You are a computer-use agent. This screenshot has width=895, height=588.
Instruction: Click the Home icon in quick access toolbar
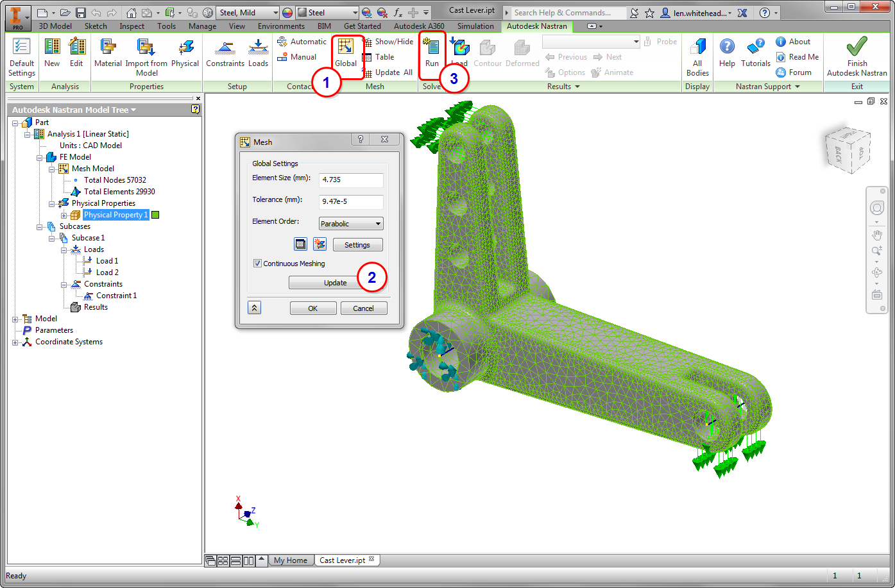click(x=132, y=13)
